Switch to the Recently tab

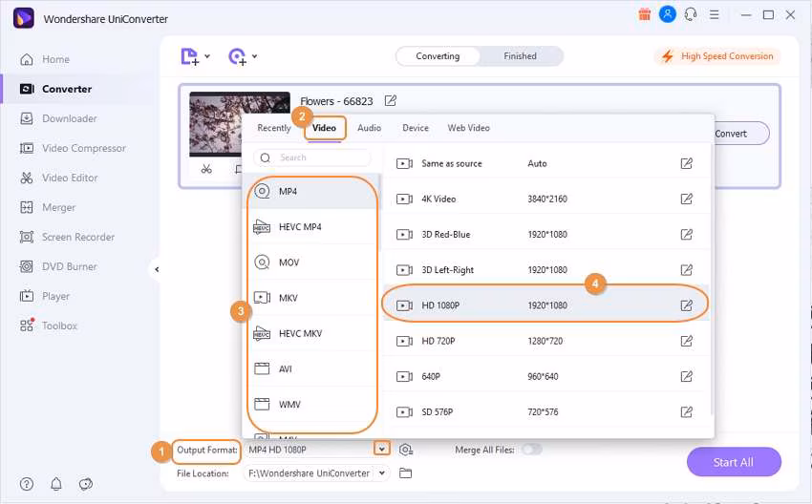[x=274, y=128]
